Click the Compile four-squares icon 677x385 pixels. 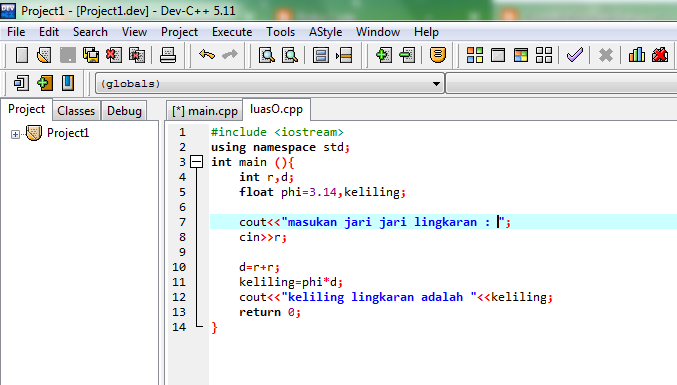475,55
